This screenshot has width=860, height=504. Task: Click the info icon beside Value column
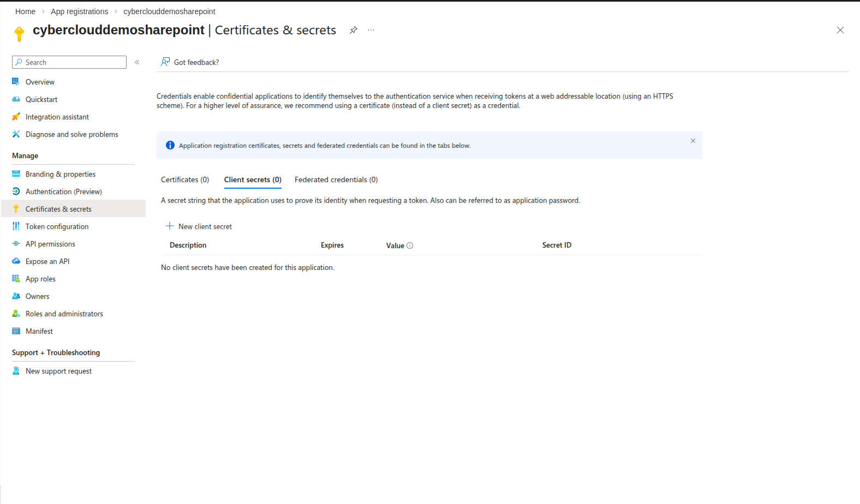(410, 245)
